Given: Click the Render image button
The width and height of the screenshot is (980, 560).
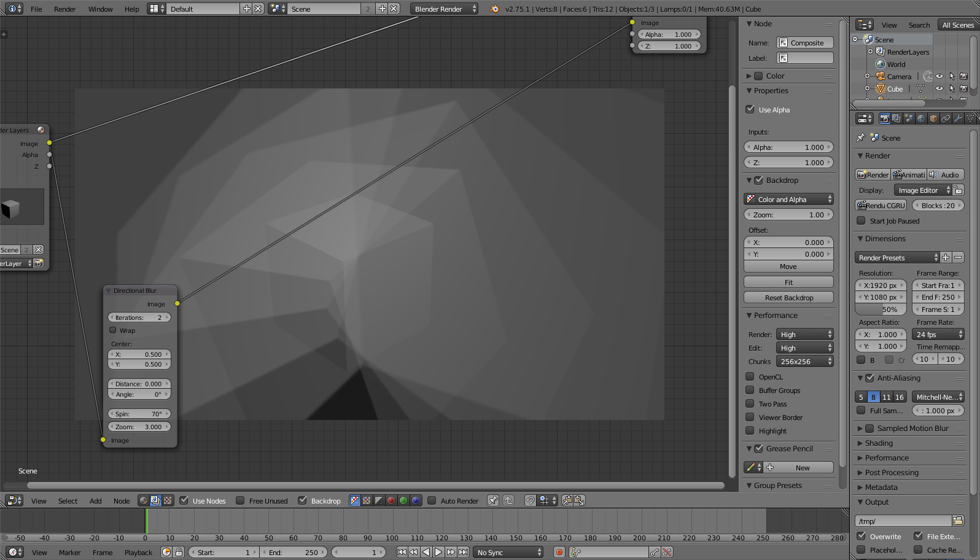Looking at the screenshot, I should pos(873,174).
